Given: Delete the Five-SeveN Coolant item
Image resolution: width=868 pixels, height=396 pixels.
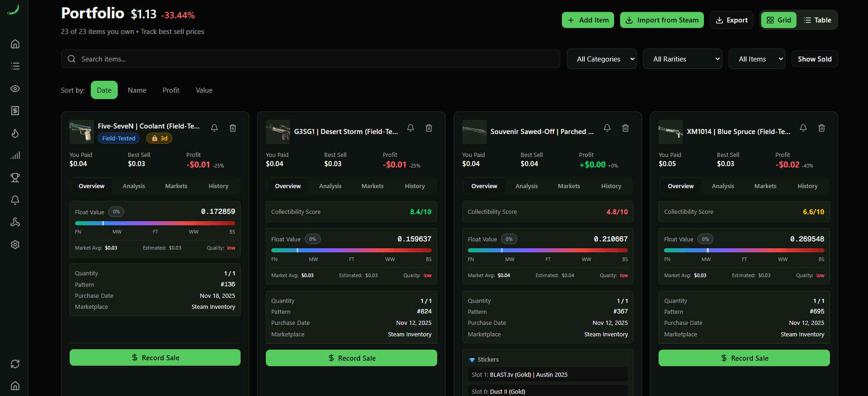Looking at the screenshot, I should (x=233, y=128).
